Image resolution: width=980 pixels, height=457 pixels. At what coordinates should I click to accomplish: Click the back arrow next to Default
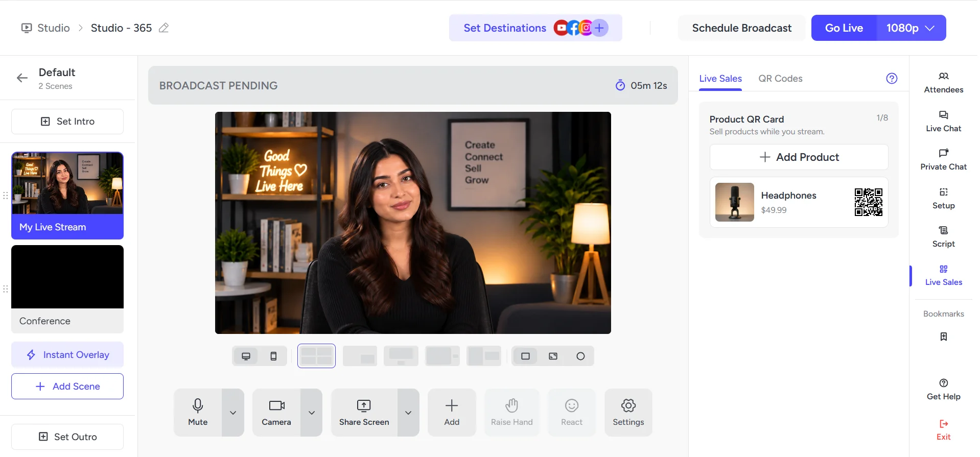coord(22,78)
